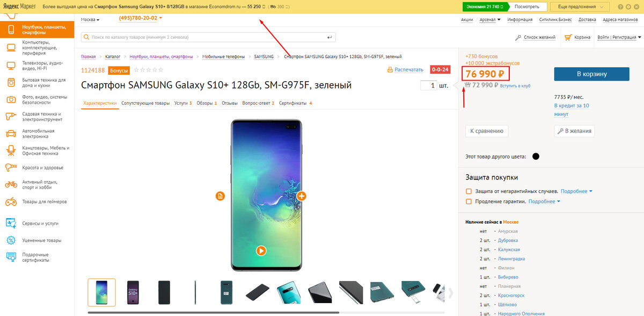Open the Товары для геймеров category
Viewport: 644px width, 316px height.
coord(37,202)
